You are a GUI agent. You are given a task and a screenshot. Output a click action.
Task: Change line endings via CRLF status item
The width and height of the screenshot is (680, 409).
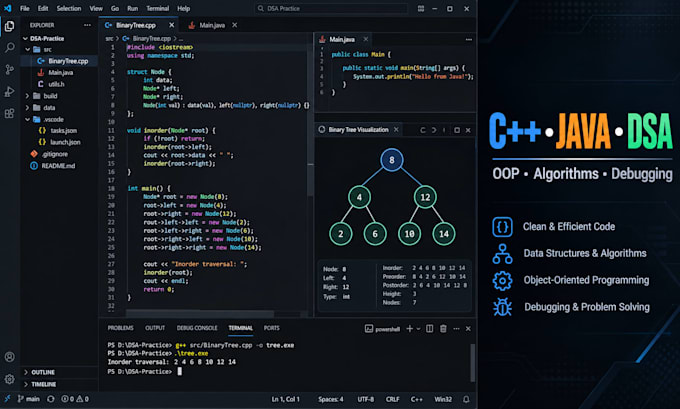tap(392, 399)
